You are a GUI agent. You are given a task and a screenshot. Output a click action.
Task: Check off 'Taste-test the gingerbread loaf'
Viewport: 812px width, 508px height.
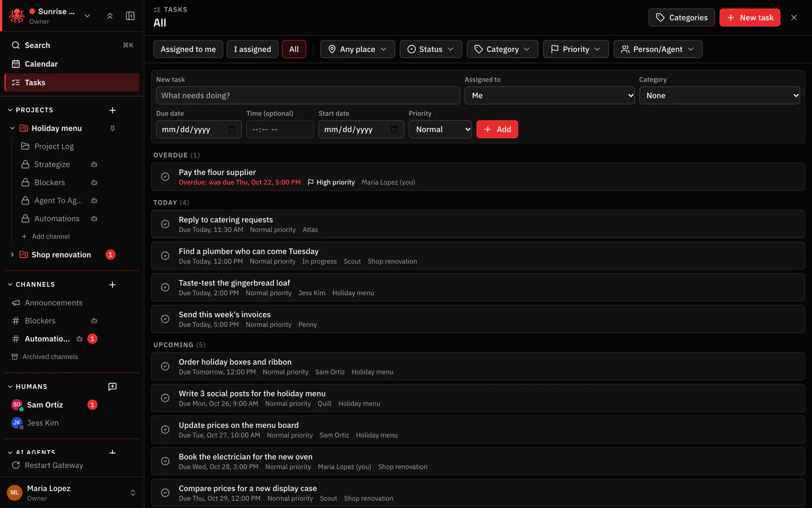[x=165, y=287]
